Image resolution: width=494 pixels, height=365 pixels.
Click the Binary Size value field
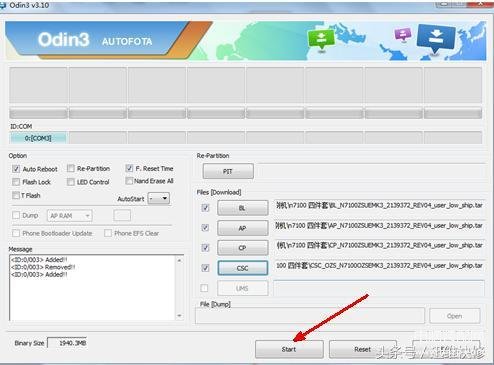(x=67, y=343)
